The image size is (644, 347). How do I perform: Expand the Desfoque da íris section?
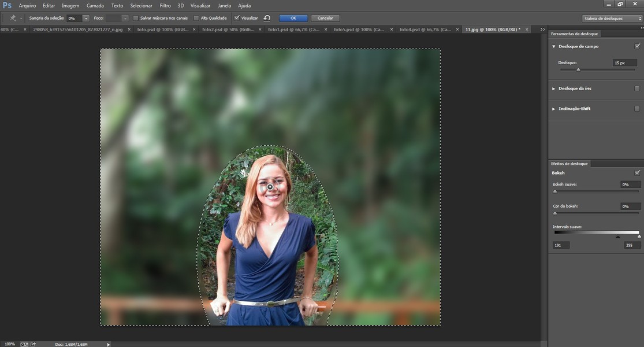(x=554, y=89)
